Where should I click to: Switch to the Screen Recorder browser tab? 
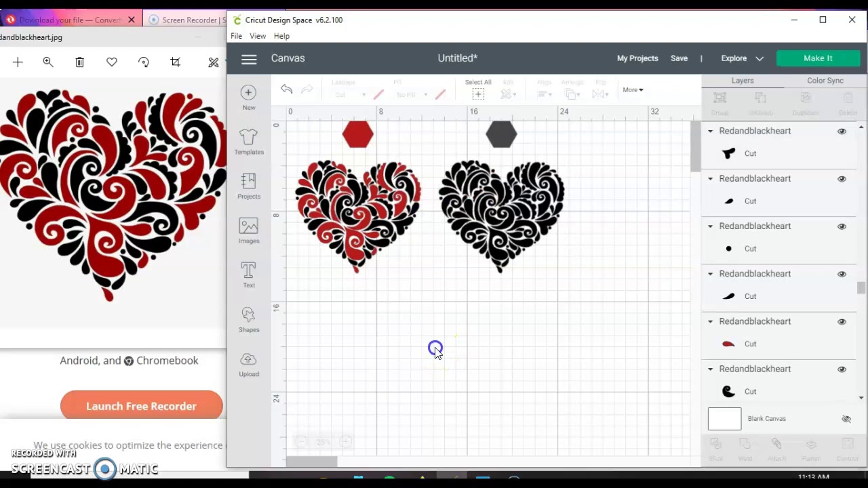click(x=186, y=20)
